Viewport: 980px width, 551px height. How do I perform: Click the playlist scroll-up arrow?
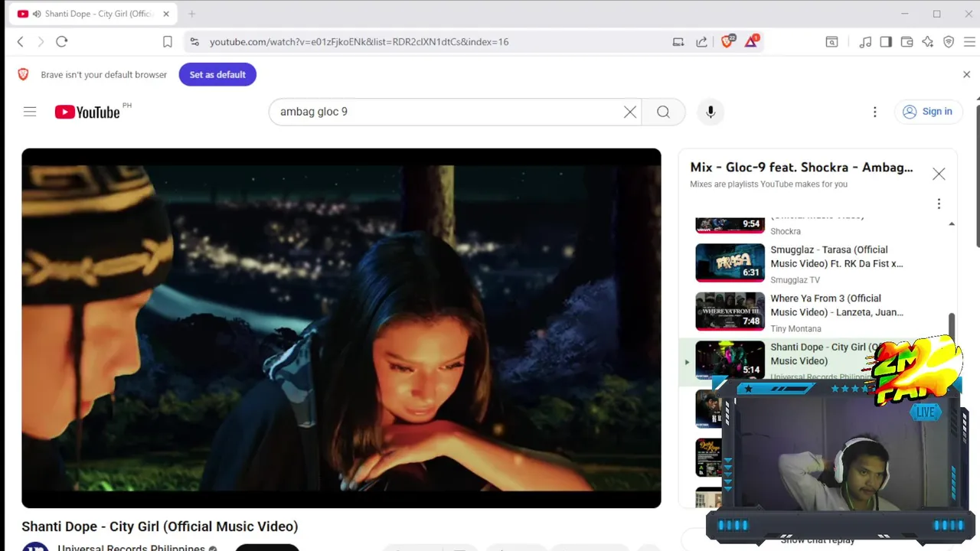tap(952, 224)
